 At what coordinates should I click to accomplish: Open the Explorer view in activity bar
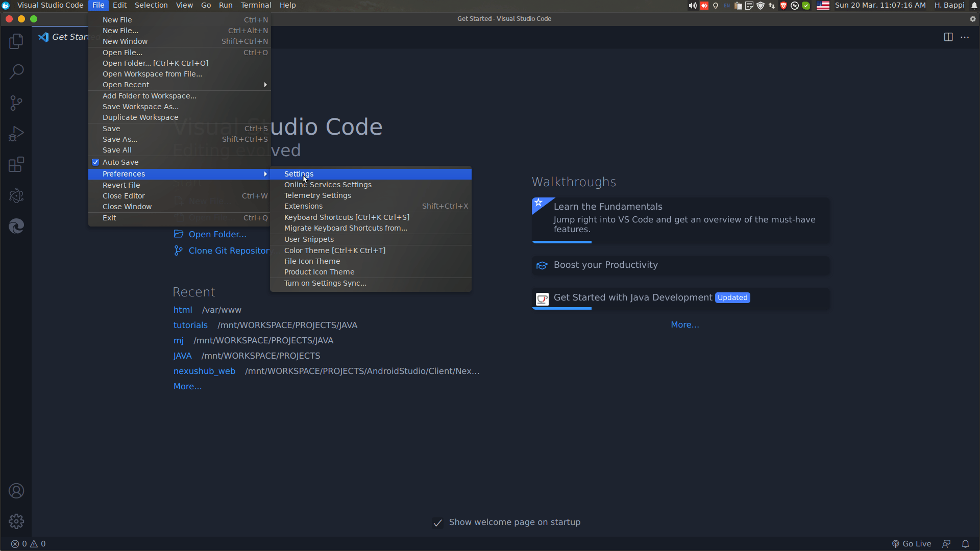pos(16,41)
